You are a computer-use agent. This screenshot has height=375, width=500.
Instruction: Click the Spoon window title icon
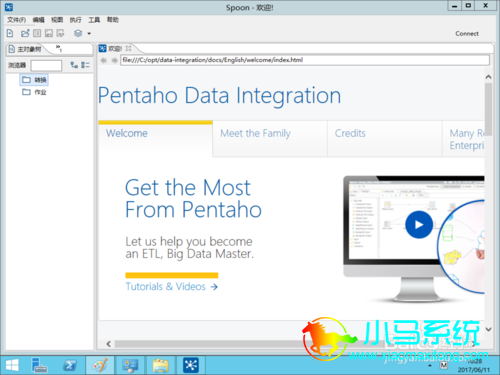(x=9, y=7)
